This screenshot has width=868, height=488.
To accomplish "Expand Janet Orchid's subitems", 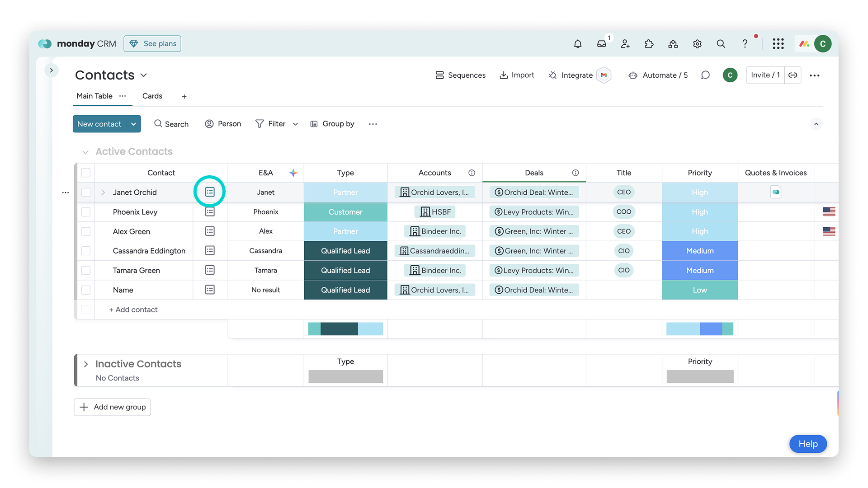I will pyautogui.click(x=103, y=192).
